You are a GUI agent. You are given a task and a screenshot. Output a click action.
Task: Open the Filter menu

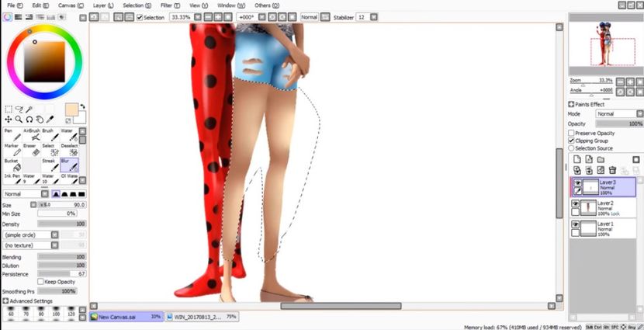pos(168,5)
